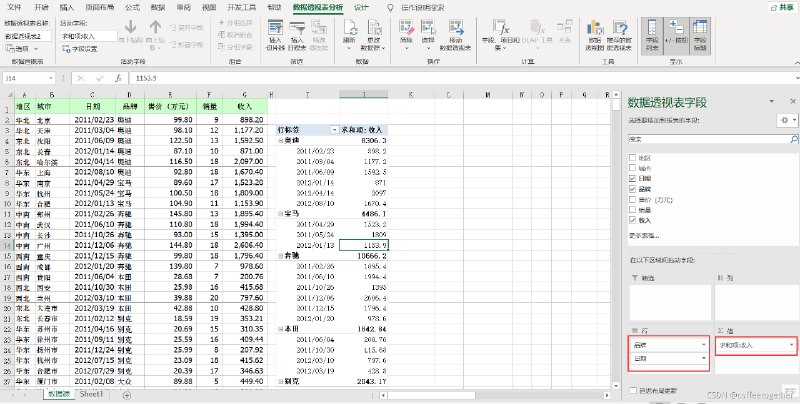Switch to the Sheet1 worksheet tab
800x404 pixels.
(91, 394)
